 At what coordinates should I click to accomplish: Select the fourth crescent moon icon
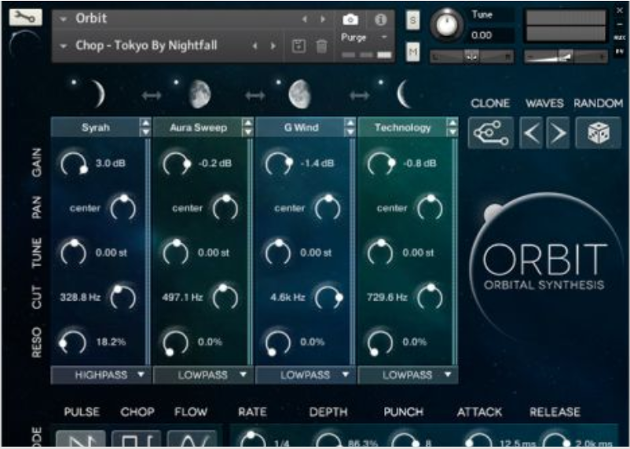pyautogui.click(x=403, y=94)
